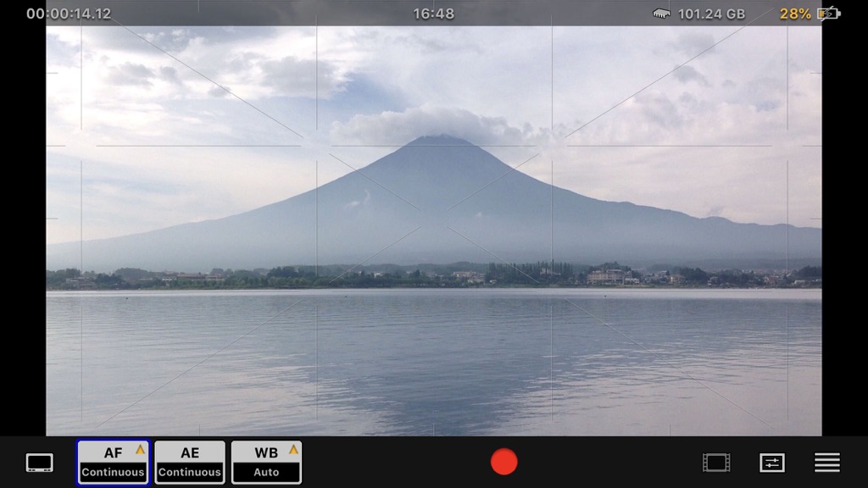This screenshot has height=488, width=868.
Task: Open the film strip clip library icon
Action: coord(716,463)
